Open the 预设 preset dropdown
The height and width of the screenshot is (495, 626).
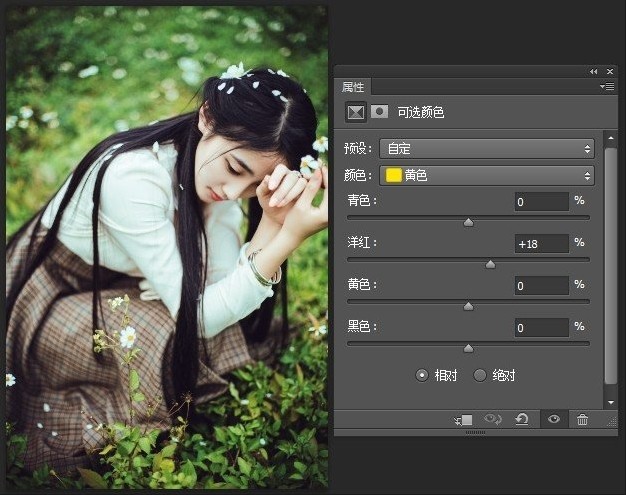(x=487, y=148)
